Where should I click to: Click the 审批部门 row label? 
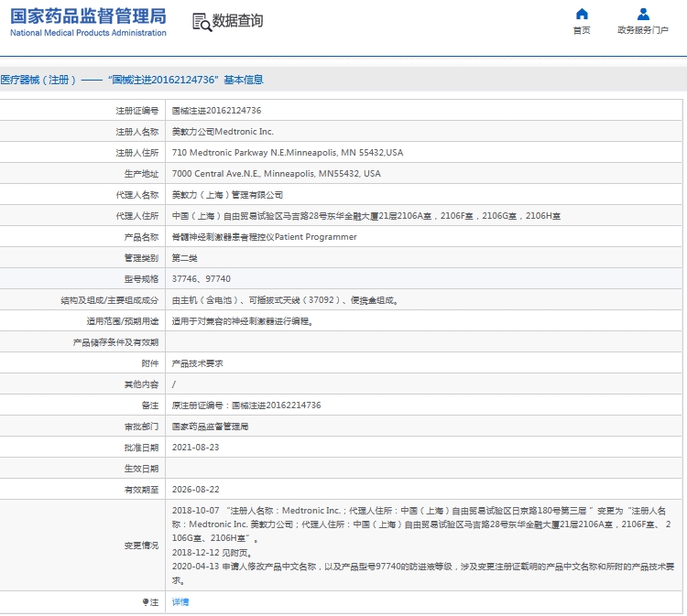141,427
